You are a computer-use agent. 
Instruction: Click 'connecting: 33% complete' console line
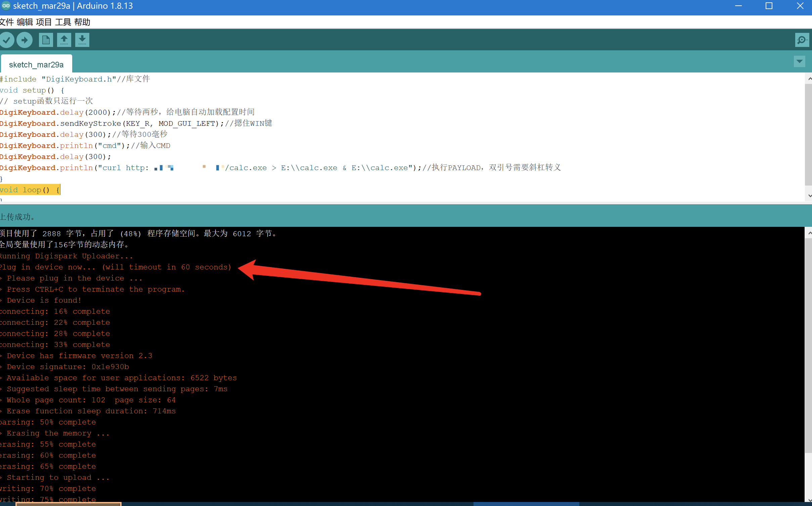[x=55, y=345]
